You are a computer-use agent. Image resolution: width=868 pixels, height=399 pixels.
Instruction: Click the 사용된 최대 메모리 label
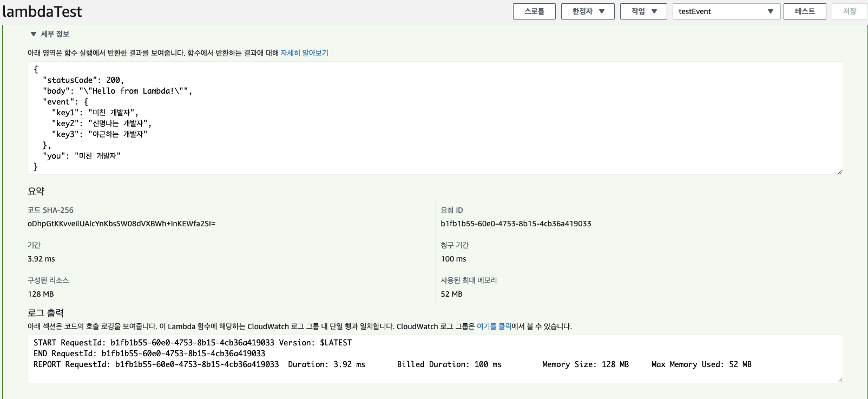pyautogui.click(x=469, y=280)
